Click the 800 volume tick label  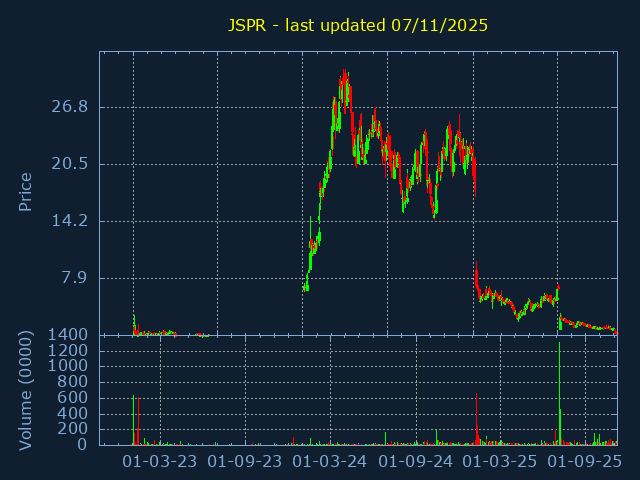(x=70, y=382)
